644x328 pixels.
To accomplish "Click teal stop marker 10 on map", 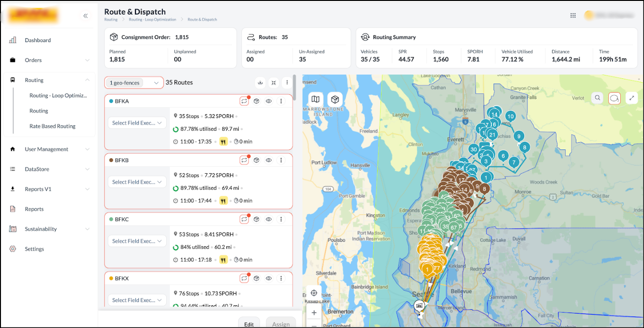I will 510,116.
